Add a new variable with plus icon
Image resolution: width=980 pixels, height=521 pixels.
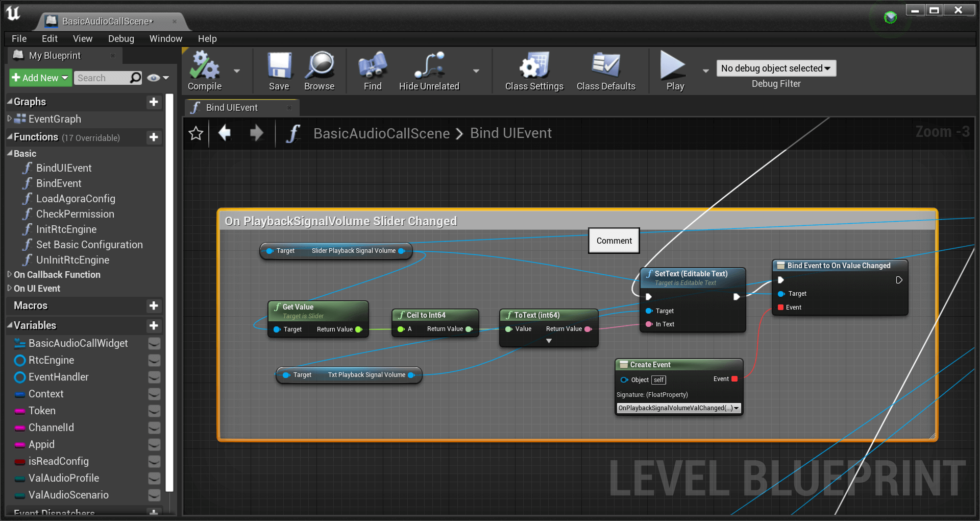154,326
